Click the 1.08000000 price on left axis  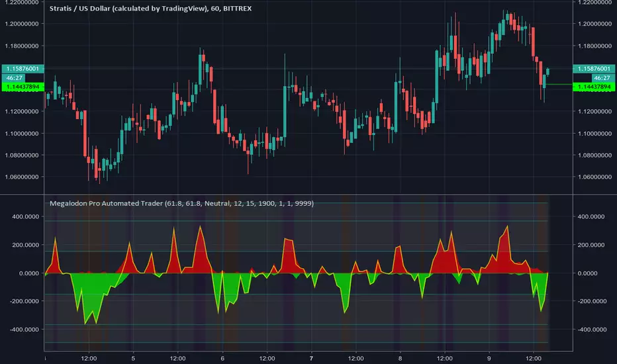tap(22, 155)
